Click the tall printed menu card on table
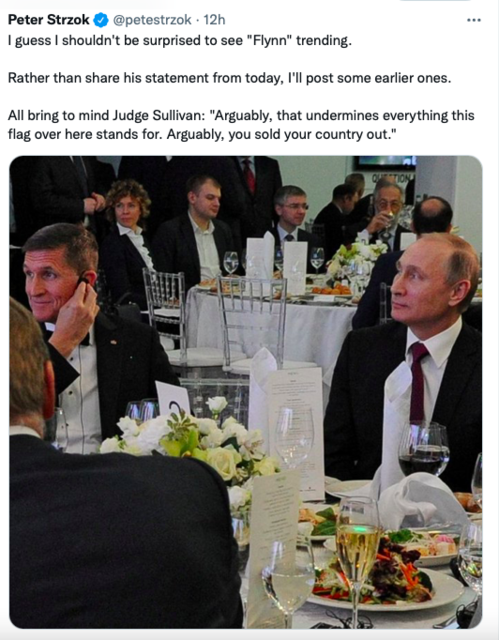 click(297, 431)
